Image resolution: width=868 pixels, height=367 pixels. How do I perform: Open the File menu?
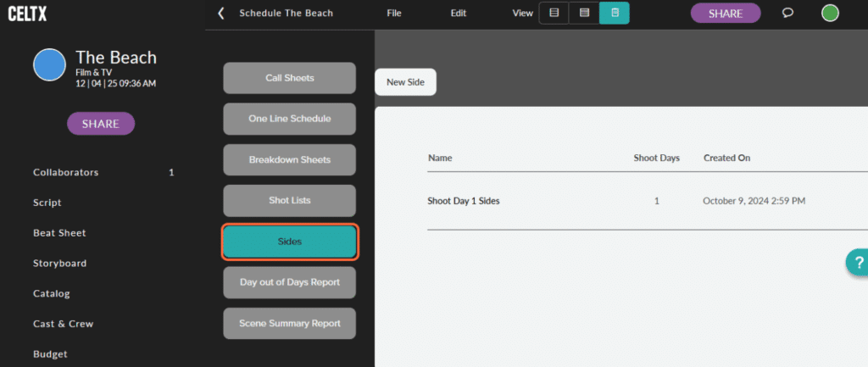pos(394,14)
